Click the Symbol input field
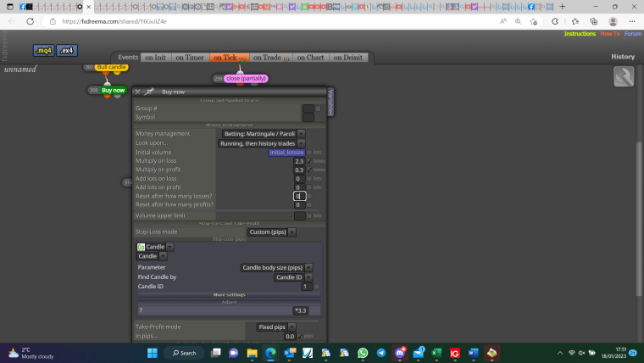This screenshot has width=644, height=363. [308, 117]
